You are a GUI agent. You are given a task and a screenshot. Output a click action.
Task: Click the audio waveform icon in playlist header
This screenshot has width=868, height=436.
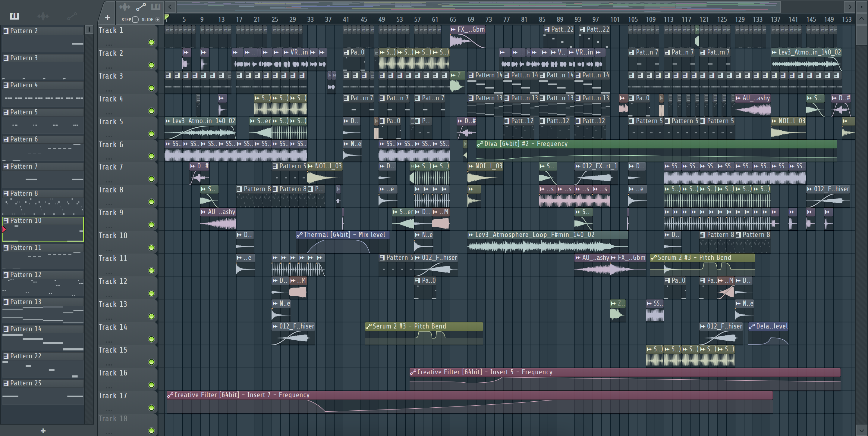point(124,7)
